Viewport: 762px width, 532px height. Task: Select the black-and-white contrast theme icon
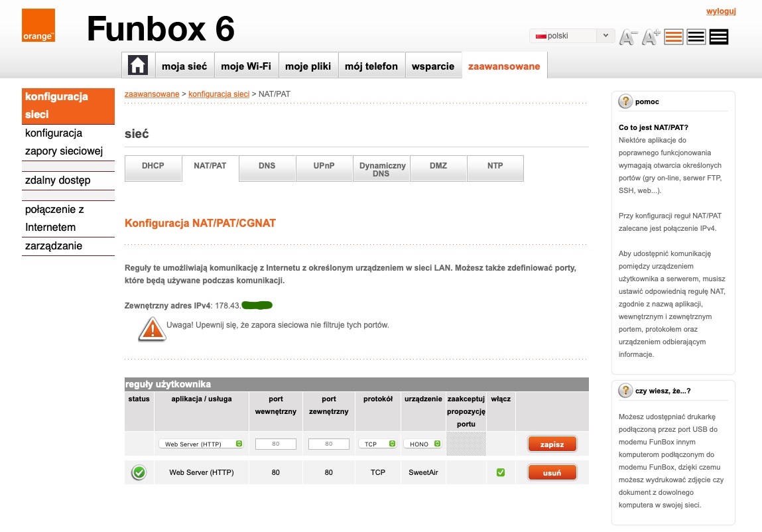[x=696, y=37]
